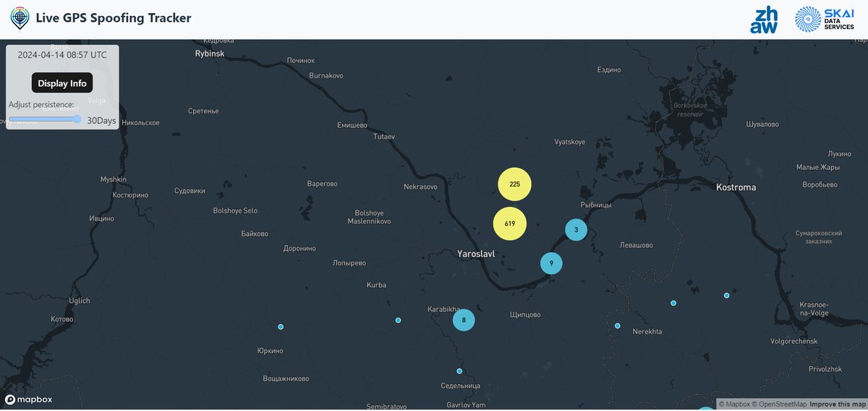The height and width of the screenshot is (411, 868).
Task: Click the Display Info button
Action: (62, 83)
